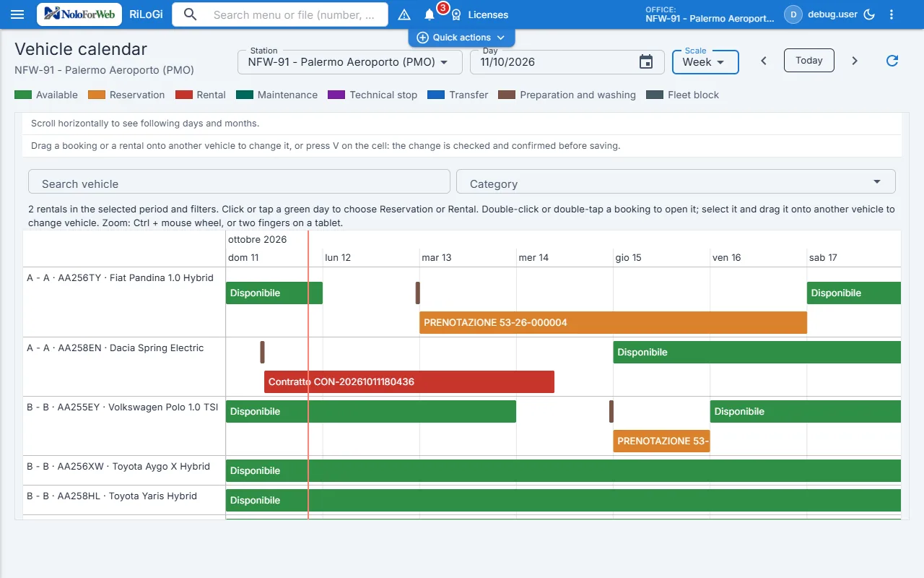Open the Scale Week dropdown
Image resolution: width=924 pixels, height=578 pixels.
[705, 62]
